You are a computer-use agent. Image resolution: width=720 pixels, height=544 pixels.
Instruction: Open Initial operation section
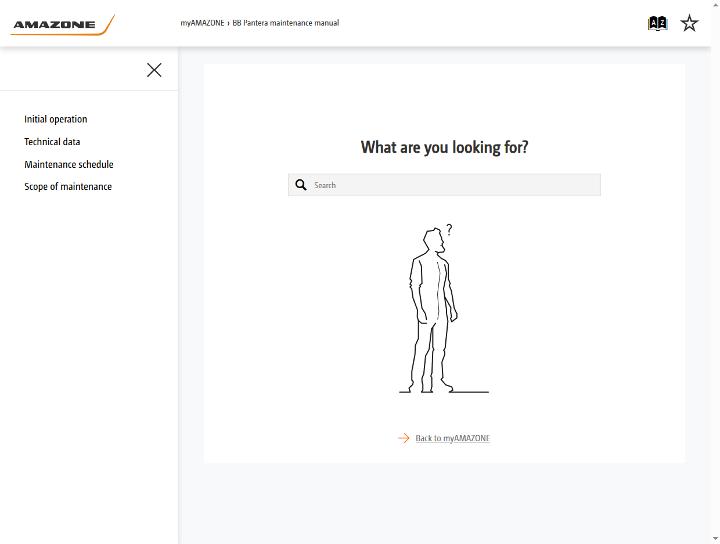point(56,119)
